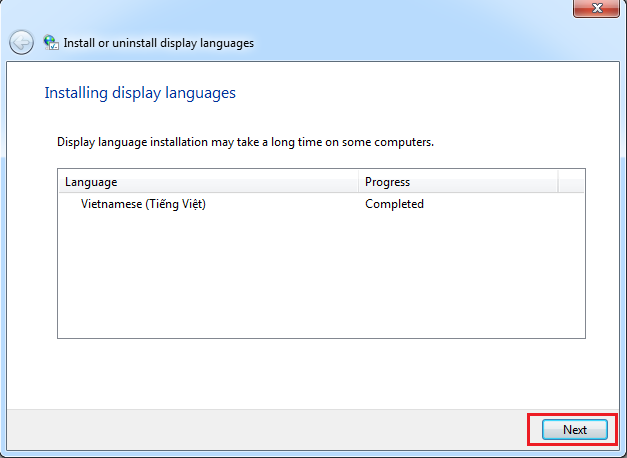
Task: Click divider on right edge of Progress header
Action: point(557,182)
